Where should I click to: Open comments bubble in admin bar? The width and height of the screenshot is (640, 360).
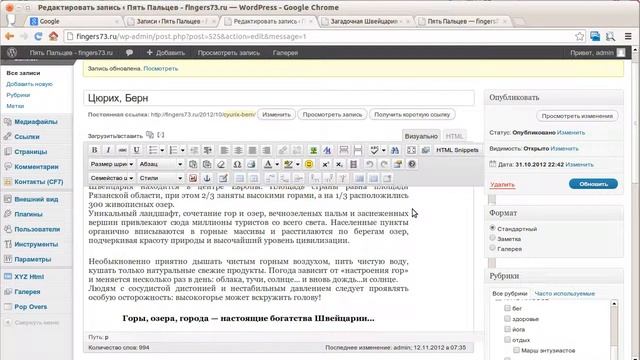pos(129,52)
